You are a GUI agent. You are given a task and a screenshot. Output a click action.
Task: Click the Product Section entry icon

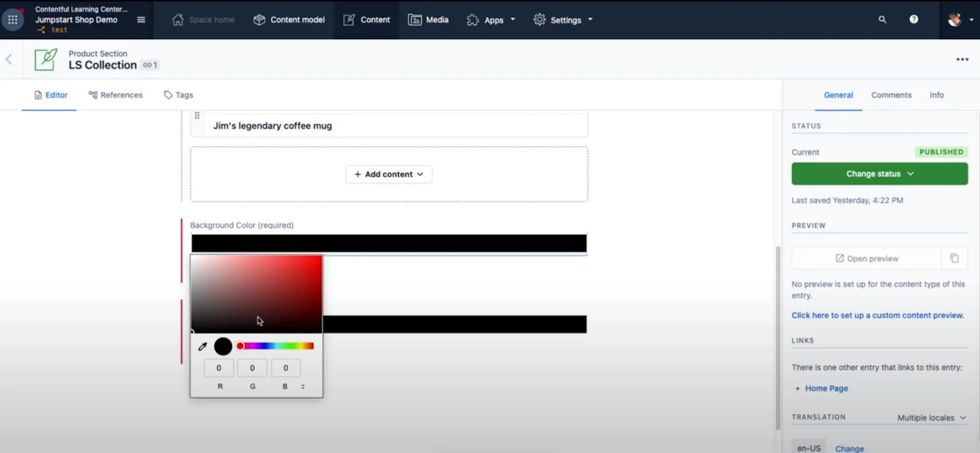pyautogui.click(x=46, y=59)
